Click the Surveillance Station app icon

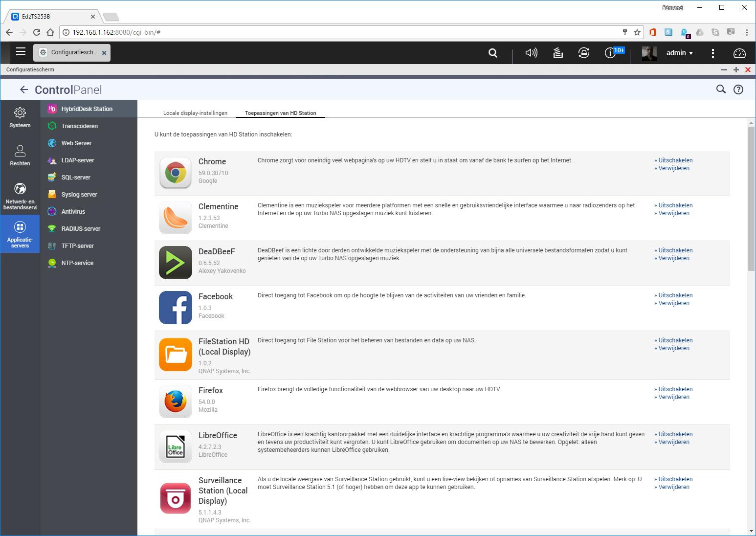pyautogui.click(x=176, y=498)
